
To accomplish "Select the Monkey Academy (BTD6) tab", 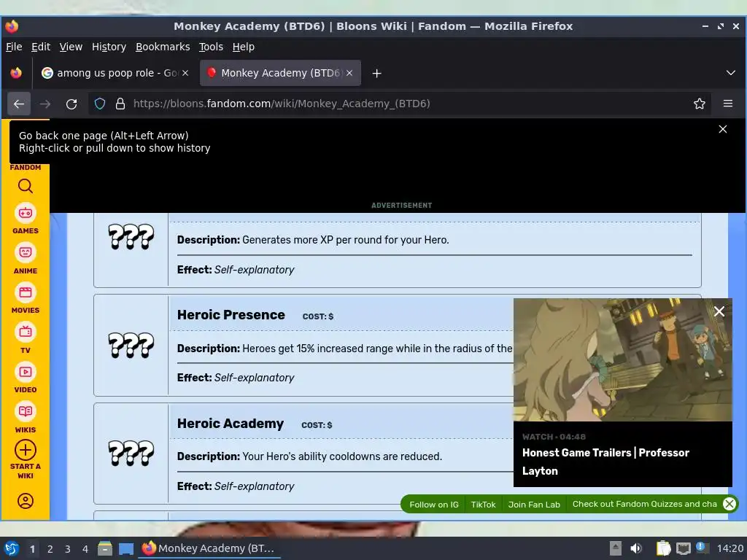I will pyautogui.click(x=280, y=73).
